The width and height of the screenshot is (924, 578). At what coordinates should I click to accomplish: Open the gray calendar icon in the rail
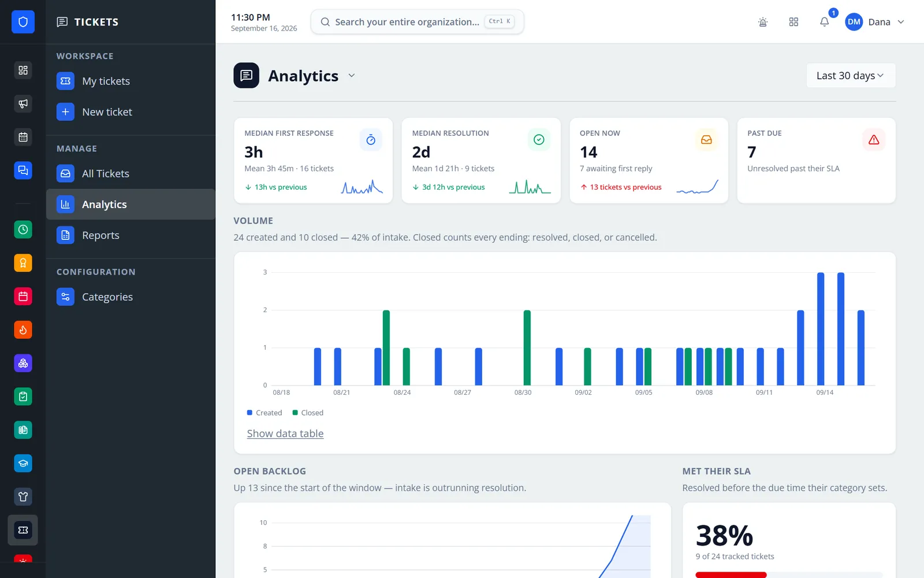23,137
